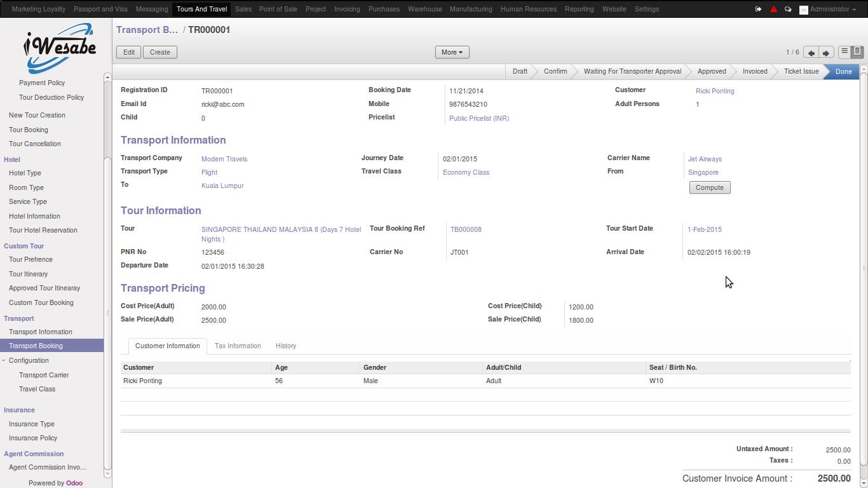The image size is (868, 488).
Task: Open Tour Hotel Reservation sidebar item
Action: (x=43, y=230)
